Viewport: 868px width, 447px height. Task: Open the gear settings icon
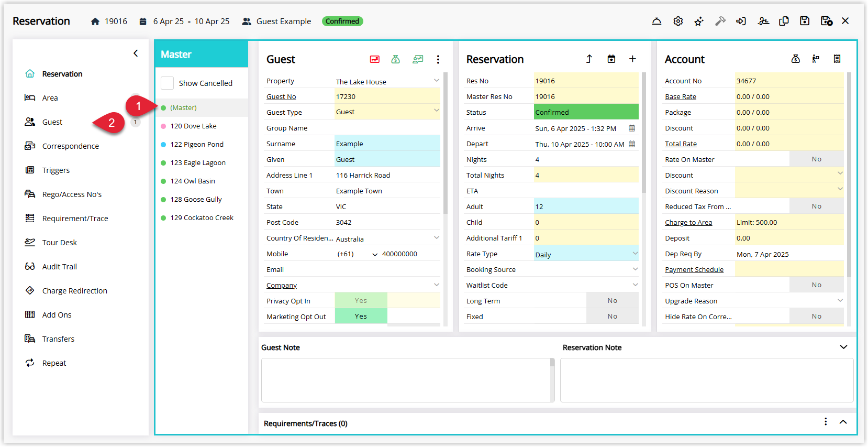678,21
